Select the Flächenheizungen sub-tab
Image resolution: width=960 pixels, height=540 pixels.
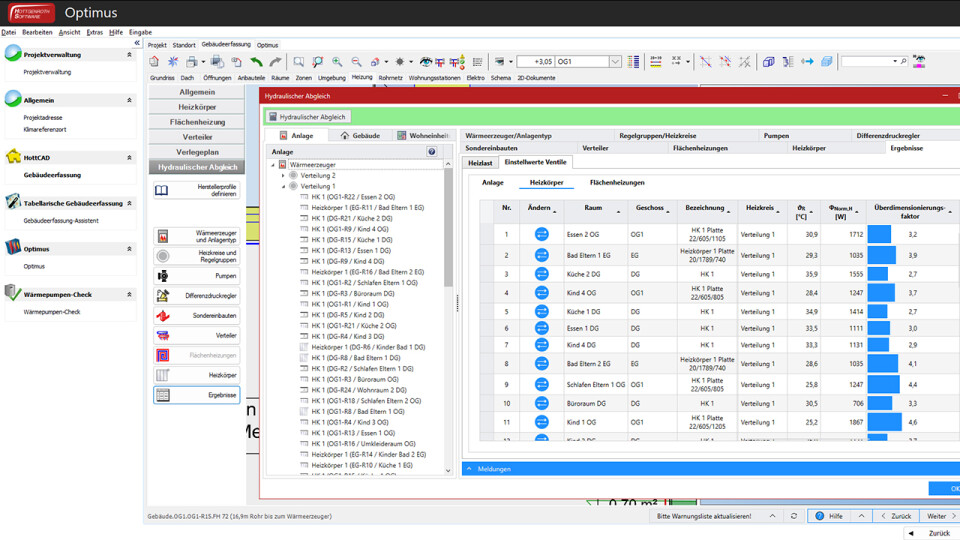(x=617, y=183)
